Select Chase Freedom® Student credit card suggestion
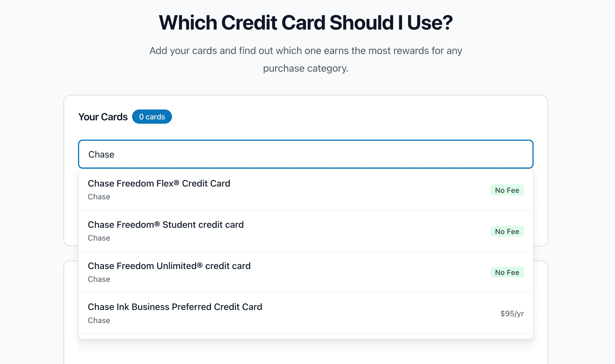Screen dimensions: 615x364 (305, 231)
